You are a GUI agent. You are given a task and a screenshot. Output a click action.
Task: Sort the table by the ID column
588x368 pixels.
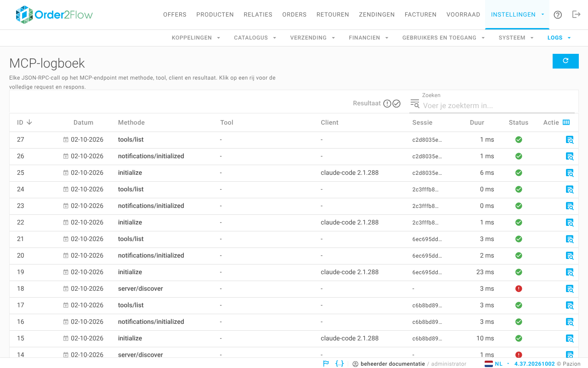tap(24, 122)
